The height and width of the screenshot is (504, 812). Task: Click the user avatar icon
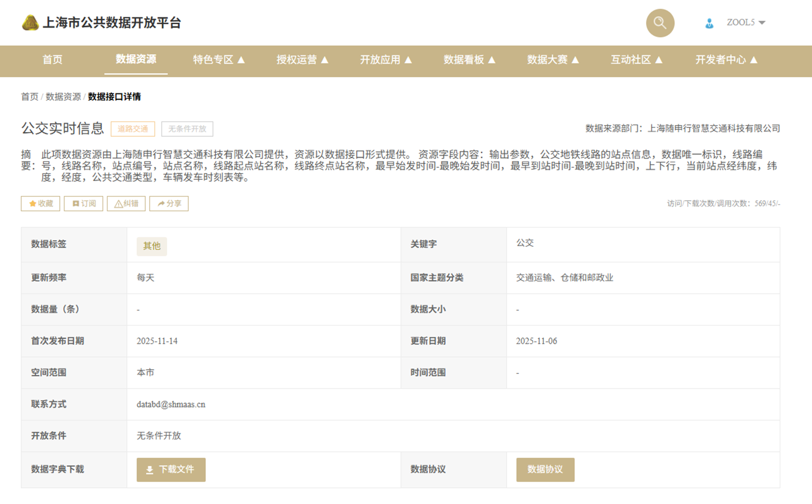click(709, 23)
